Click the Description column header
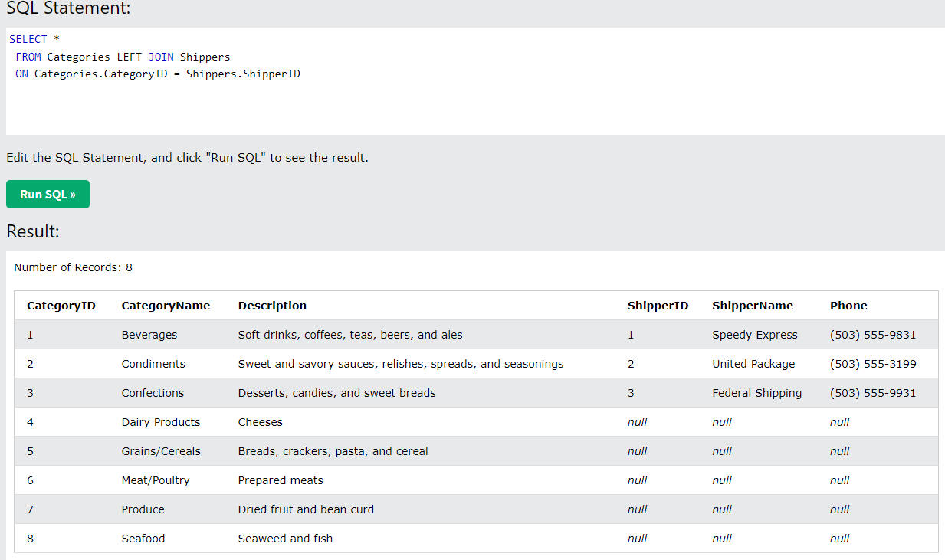This screenshot has width=945, height=560. click(272, 306)
